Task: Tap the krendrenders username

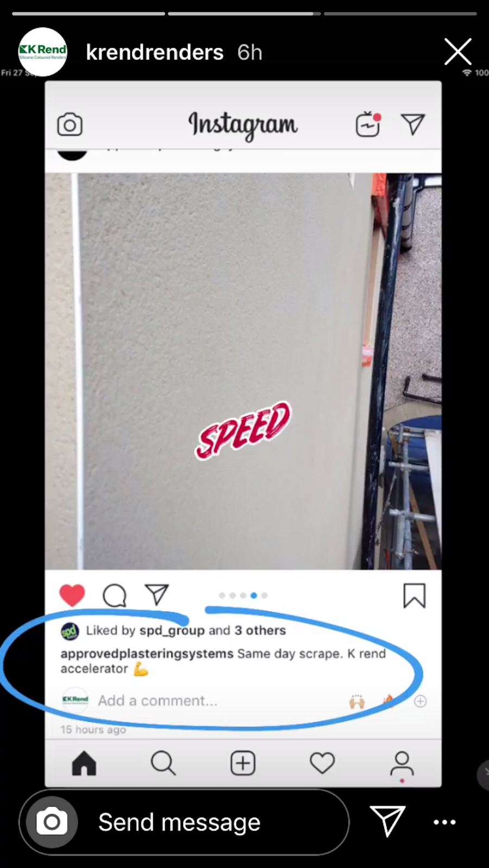Action: coord(155,53)
